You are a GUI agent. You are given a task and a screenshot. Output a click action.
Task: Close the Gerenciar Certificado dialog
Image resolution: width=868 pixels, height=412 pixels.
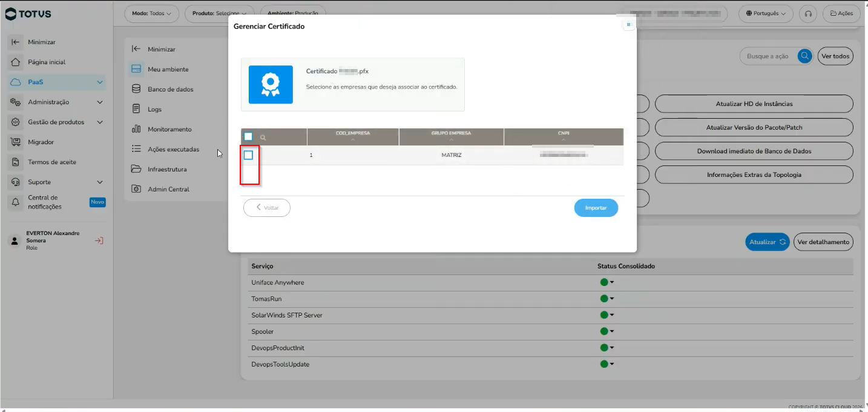(x=628, y=25)
